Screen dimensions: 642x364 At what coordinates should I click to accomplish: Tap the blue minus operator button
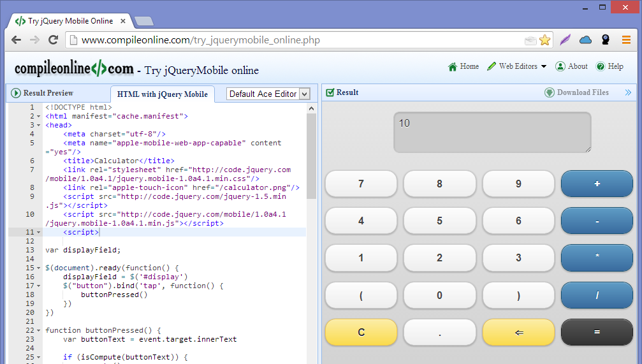pyautogui.click(x=597, y=221)
